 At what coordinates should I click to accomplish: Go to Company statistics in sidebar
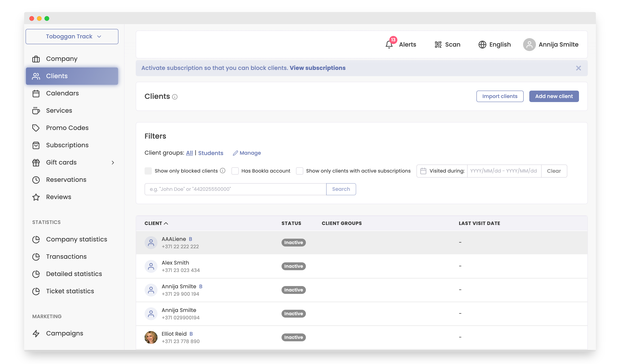tap(76, 239)
